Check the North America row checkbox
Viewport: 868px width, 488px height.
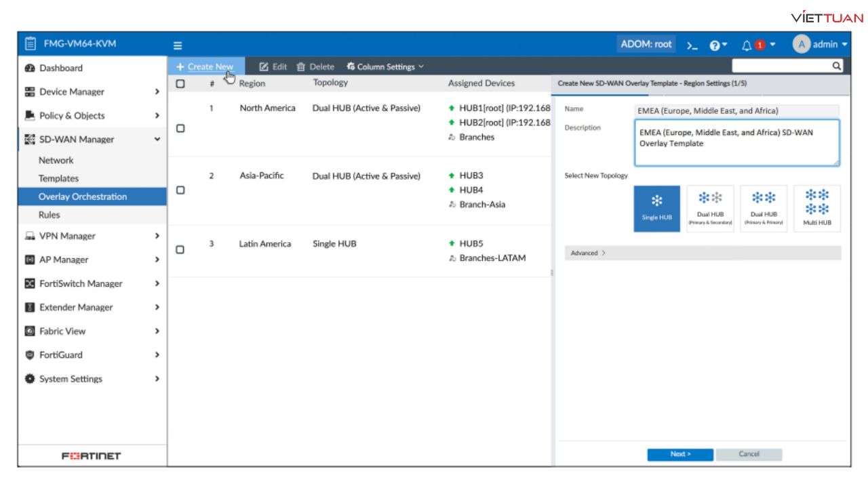[x=180, y=128]
